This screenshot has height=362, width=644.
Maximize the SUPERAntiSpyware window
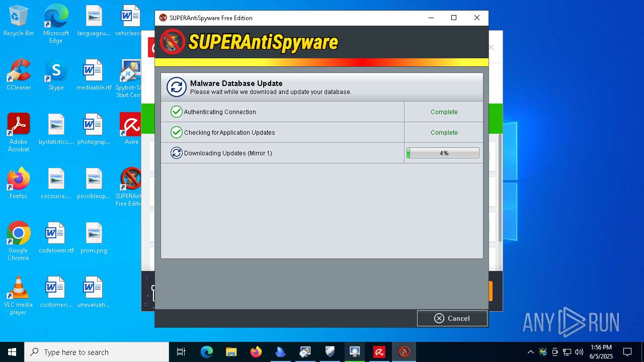point(454,18)
